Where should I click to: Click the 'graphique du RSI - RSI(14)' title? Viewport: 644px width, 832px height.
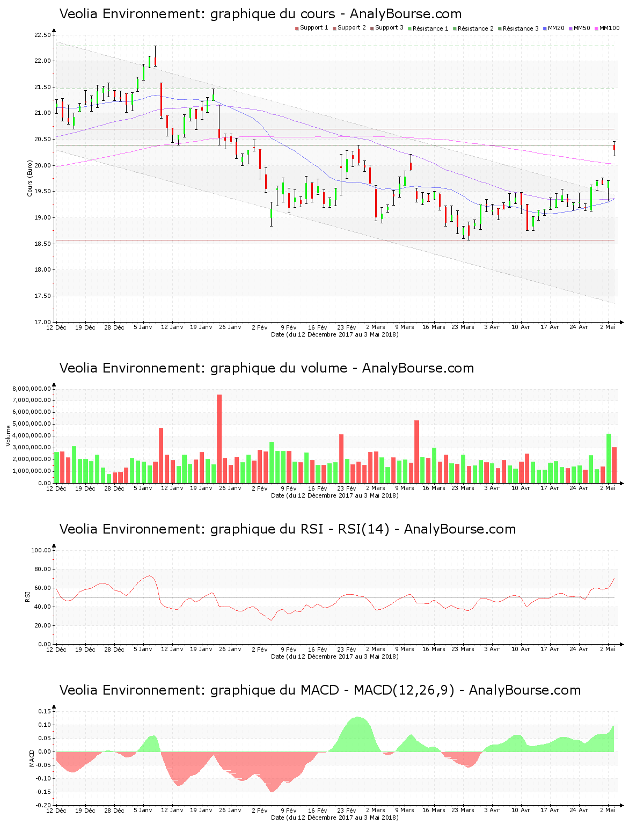pyautogui.click(x=288, y=529)
